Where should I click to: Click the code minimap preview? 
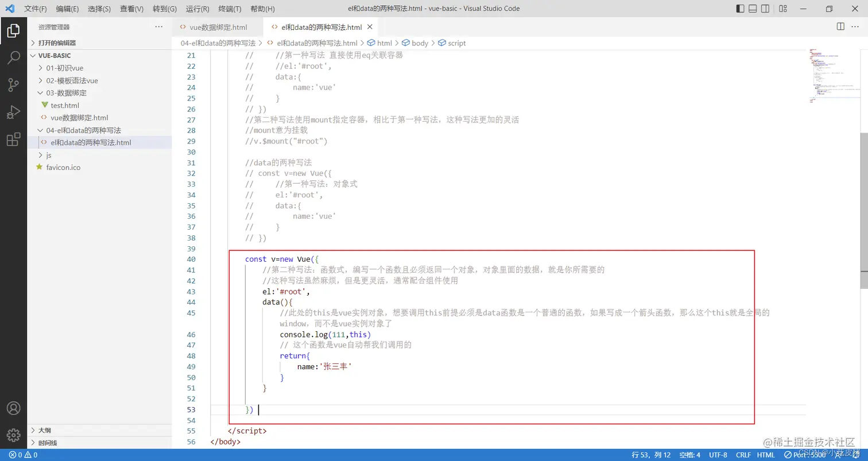pos(834,75)
